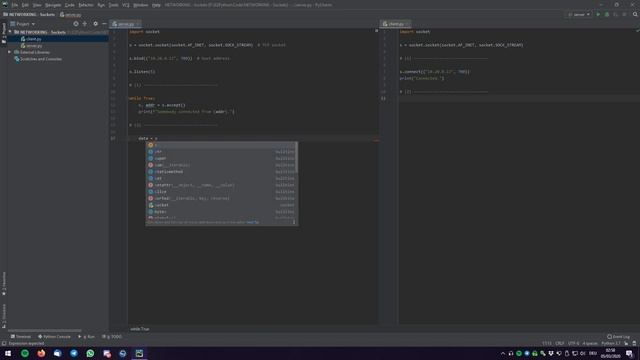640x360 pixels.
Task: Switch to the server.py editor tab
Action: pyautogui.click(x=126, y=24)
